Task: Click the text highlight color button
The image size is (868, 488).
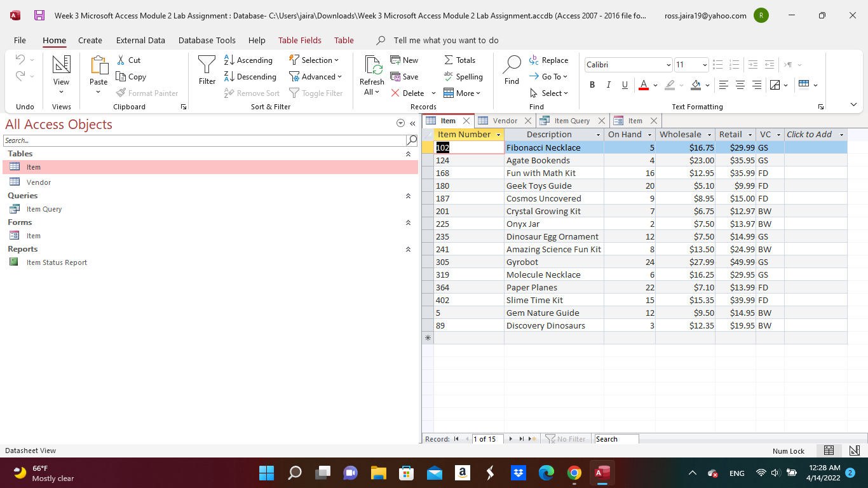Action: click(670, 85)
